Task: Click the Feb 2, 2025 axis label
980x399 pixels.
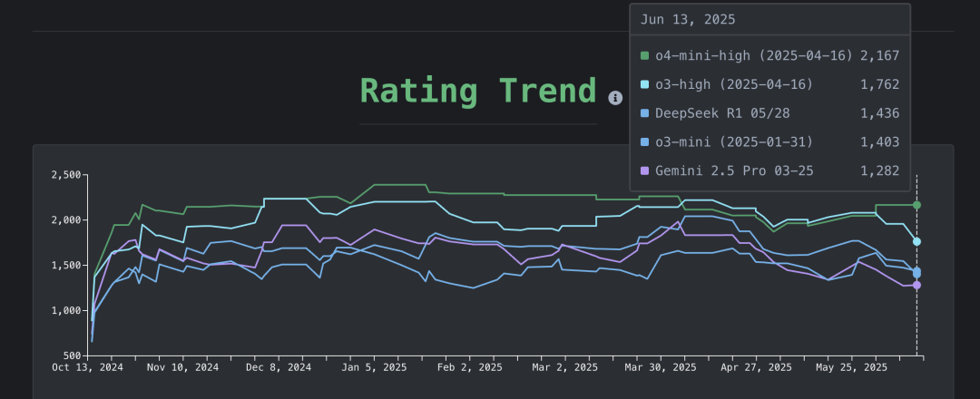Action: pyautogui.click(x=469, y=368)
